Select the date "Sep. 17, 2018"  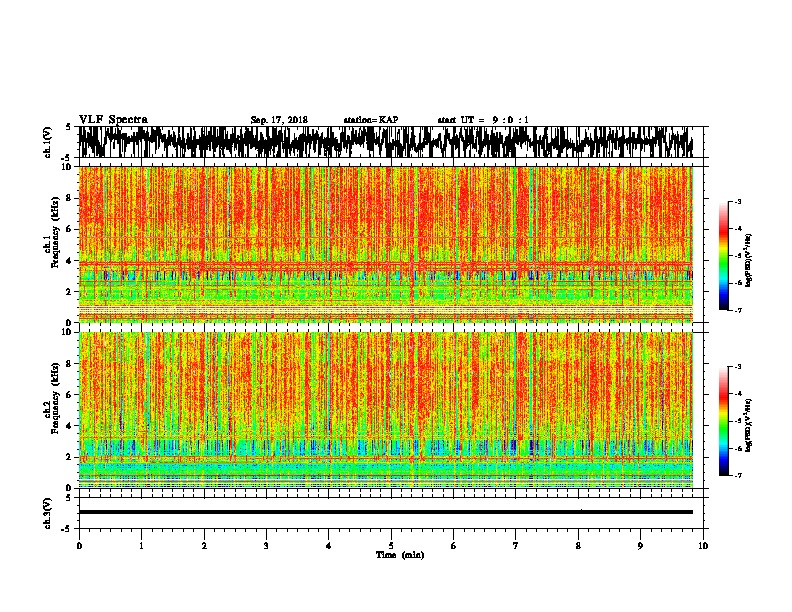click(x=279, y=120)
